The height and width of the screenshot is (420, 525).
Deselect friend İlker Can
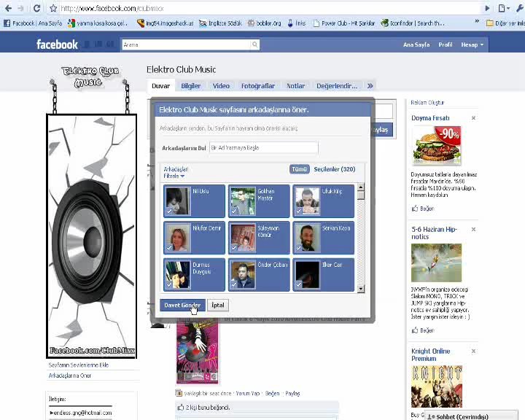324,274
